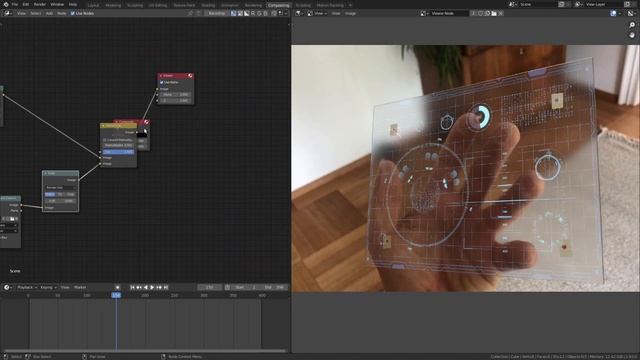Open Render Size dropdown on Scale node
This screenshot has height=360, width=640.
[x=60, y=187]
